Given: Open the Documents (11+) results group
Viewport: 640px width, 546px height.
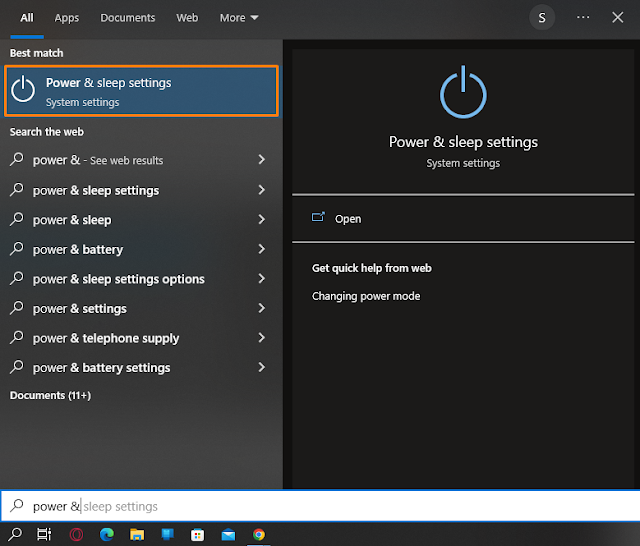Looking at the screenshot, I should coord(50,395).
